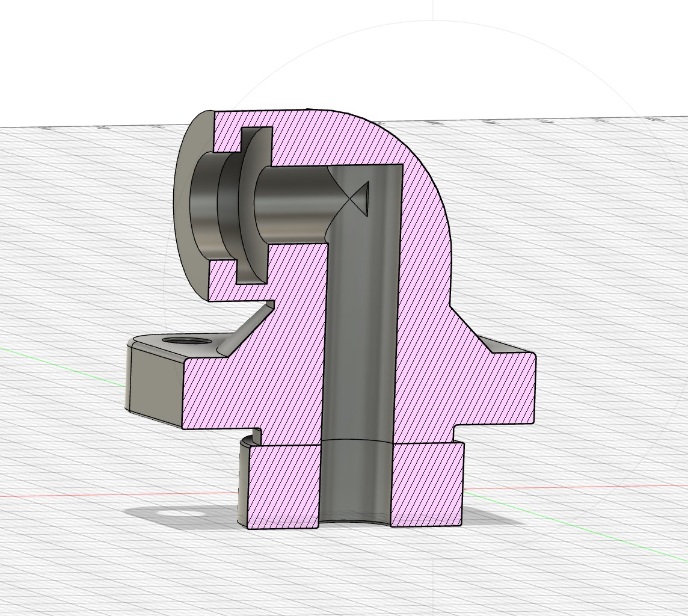This screenshot has width=688, height=616.
Task: Select the curved outer surface left of base
Action: 243,481
